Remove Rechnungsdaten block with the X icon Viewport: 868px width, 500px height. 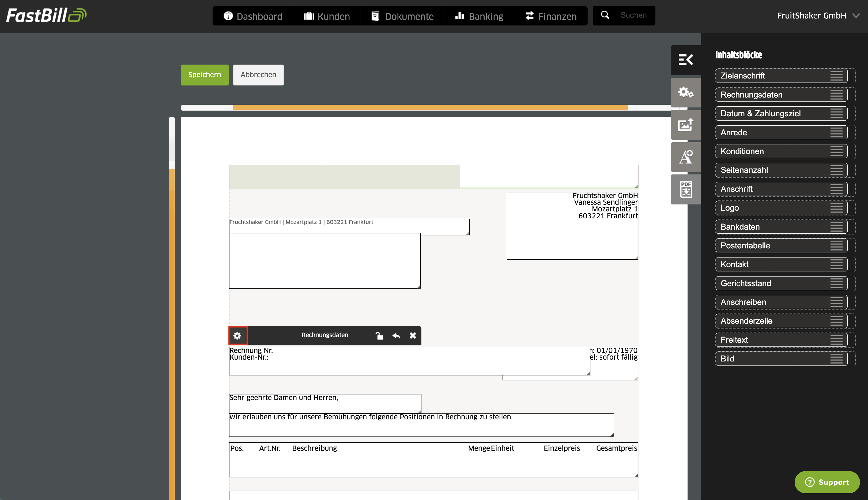[x=413, y=335]
